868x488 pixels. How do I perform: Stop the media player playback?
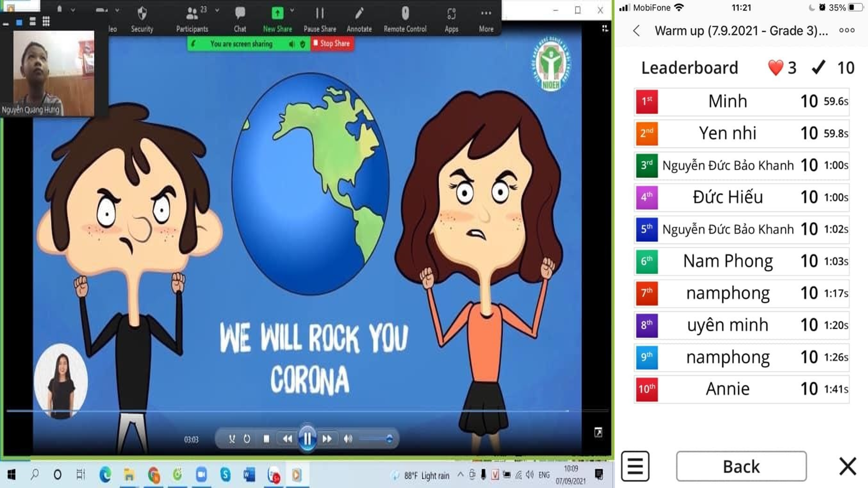click(266, 439)
